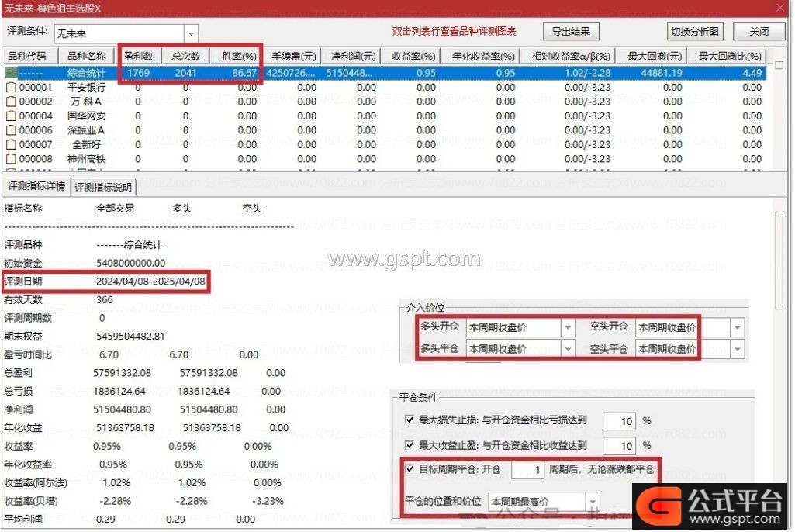Click the icon next to 000008 神州高铁

(11, 159)
